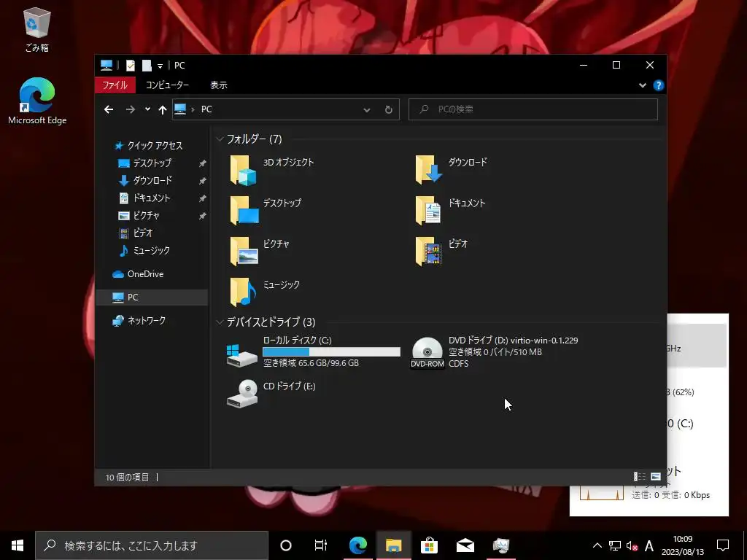Show hidden tray icons chevron
This screenshot has width=747, height=560.
click(x=597, y=545)
